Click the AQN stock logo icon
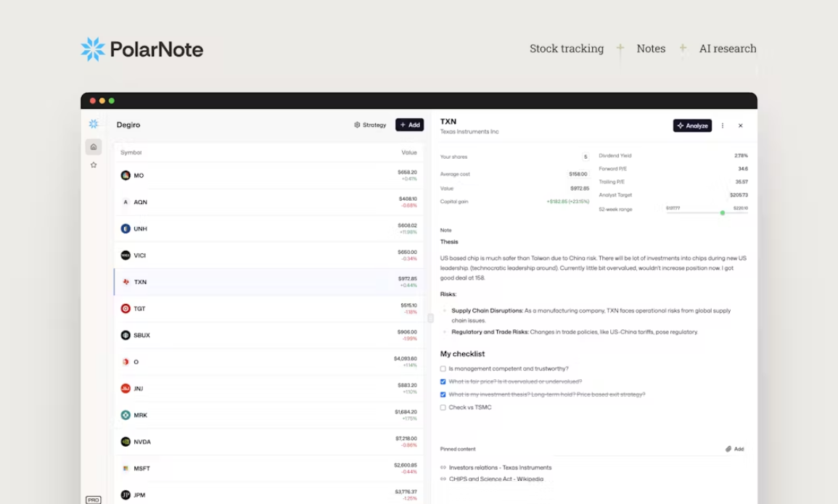Screen dimensions: 838x504 click(126, 202)
